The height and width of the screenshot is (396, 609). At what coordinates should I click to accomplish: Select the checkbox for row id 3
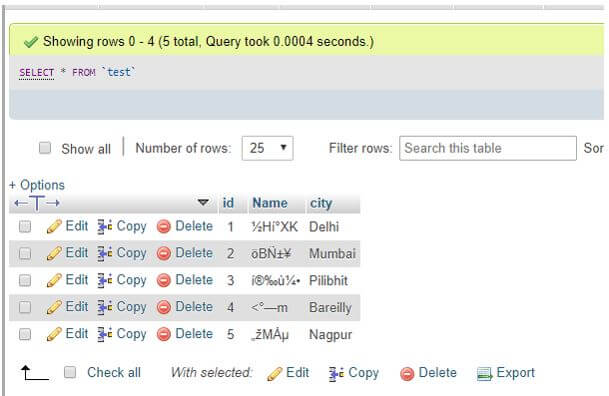pyautogui.click(x=25, y=280)
